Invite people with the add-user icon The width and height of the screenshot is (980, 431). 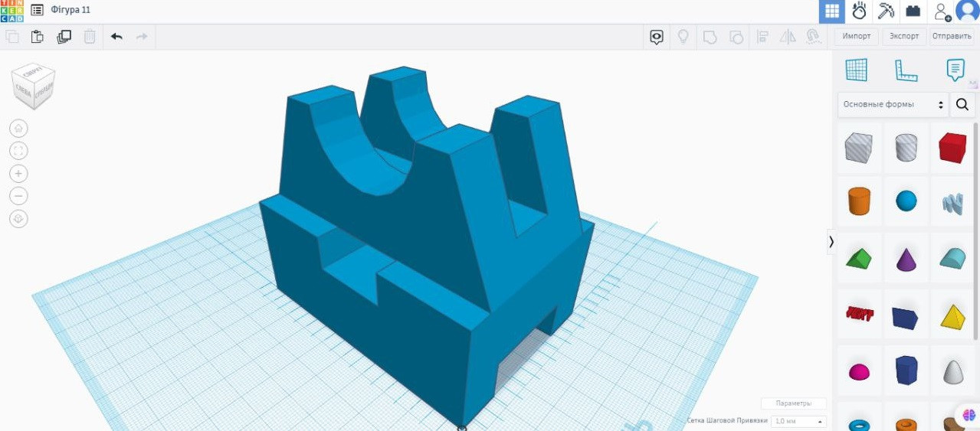click(942, 11)
